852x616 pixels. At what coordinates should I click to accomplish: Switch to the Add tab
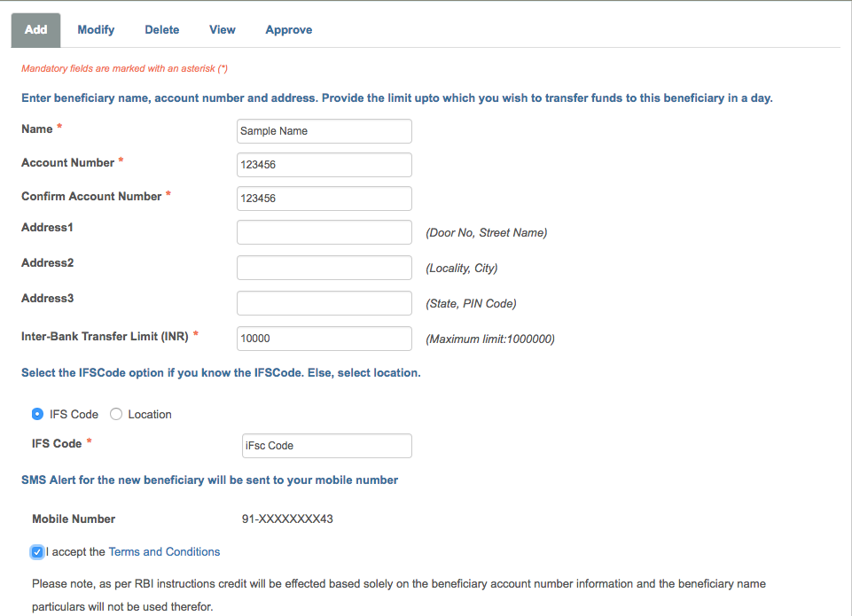35,30
